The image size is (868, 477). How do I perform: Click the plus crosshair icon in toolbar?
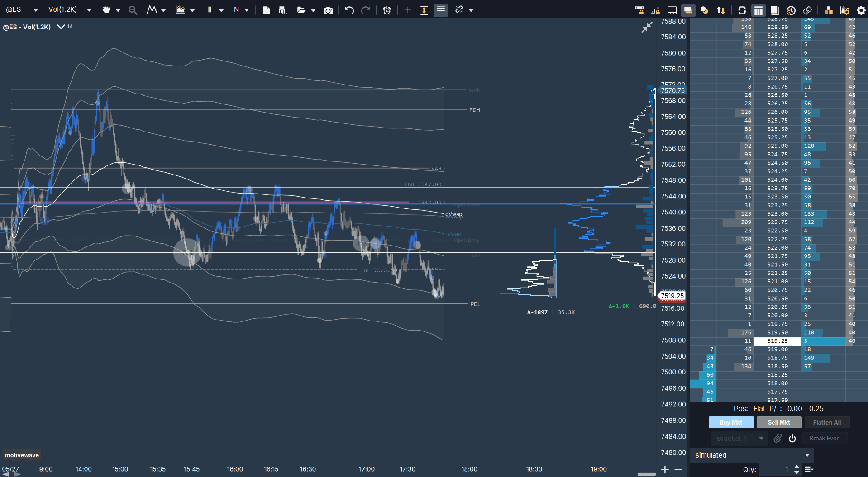408,10
